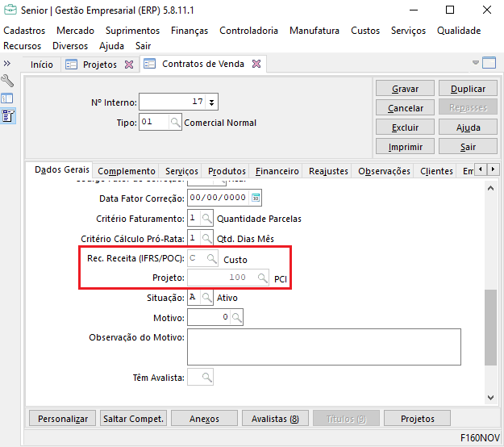504x447 pixels.
Task: Open the Finanças menu
Action: (x=190, y=31)
